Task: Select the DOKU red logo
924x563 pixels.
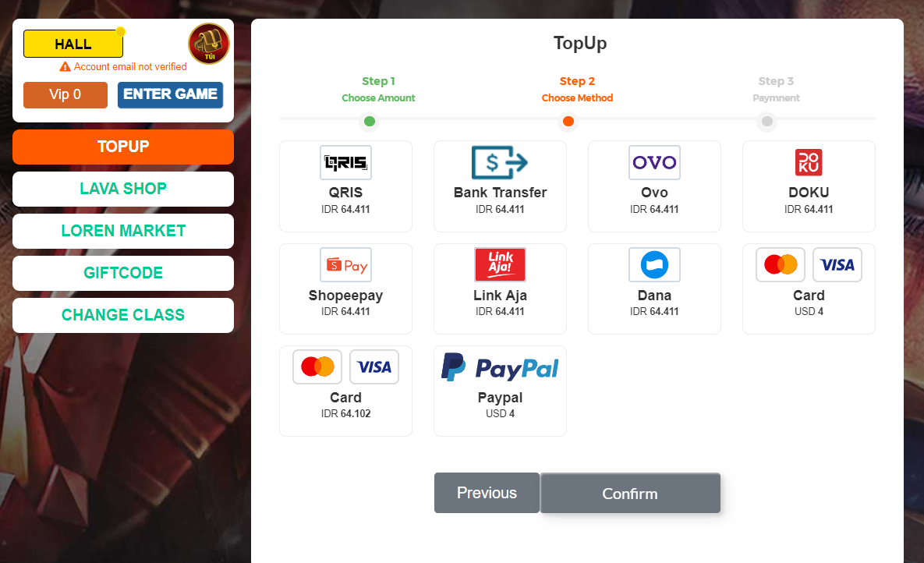Action: (x=809, y=163)
